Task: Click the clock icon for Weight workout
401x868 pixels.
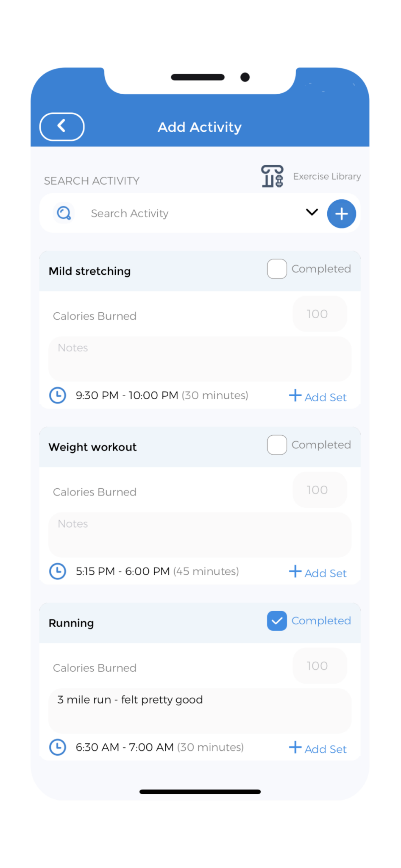Action: pos(58,571)
